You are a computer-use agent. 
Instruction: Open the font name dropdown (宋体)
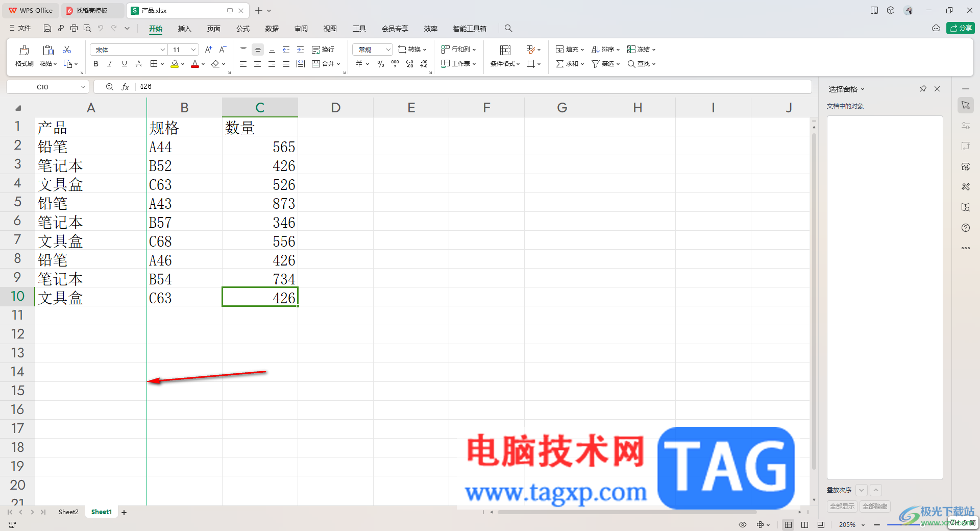pyautogui.click(x=163, y=50)
